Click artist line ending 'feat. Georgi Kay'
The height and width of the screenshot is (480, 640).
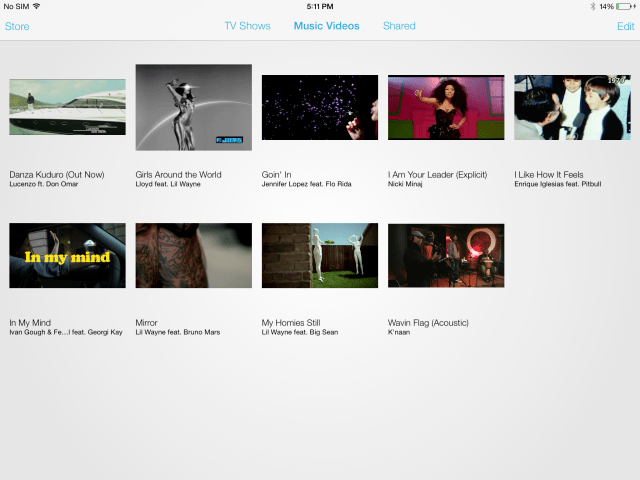click(x=66, y=332)
